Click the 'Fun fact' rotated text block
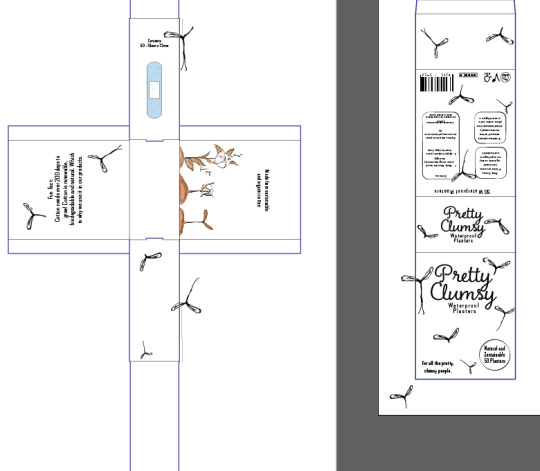540x471 pixels. click(x=65, y=189)
